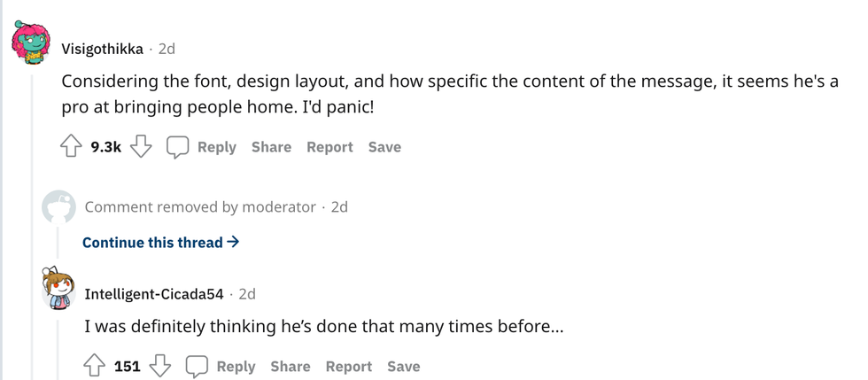Image resolution: width=868 pixels, height=380 pixels.
Task: Open Intelligent-Cicada54 username link
Action: click(154, 294)
